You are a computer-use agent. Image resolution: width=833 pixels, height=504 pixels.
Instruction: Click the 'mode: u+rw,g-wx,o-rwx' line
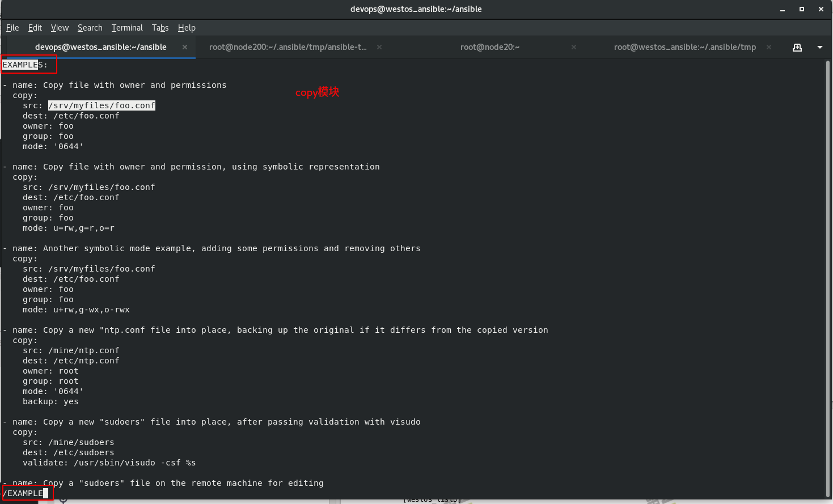(76, 310)
